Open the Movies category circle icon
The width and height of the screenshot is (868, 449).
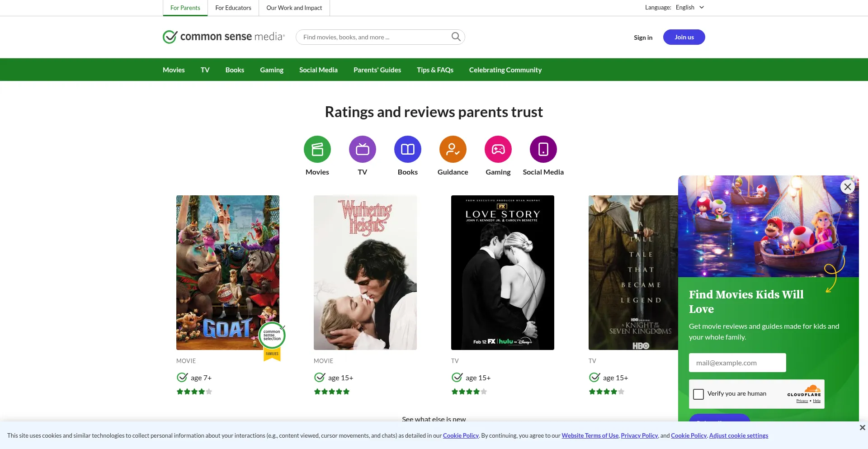[317, 149]
